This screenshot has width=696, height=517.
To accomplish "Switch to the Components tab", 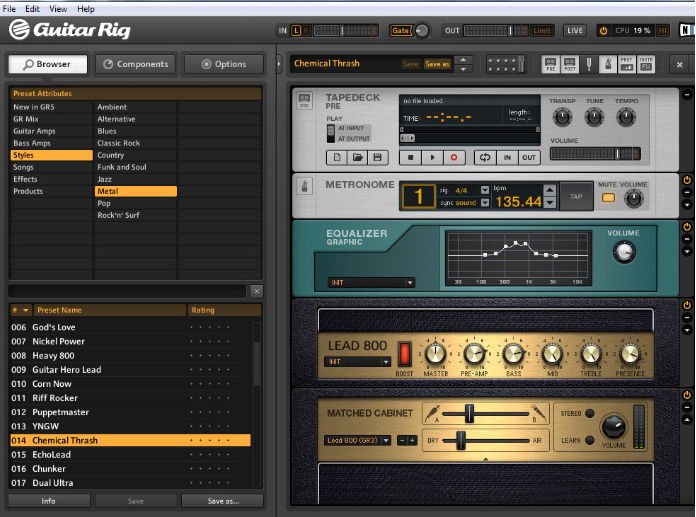I will click(x=135, y=64).
